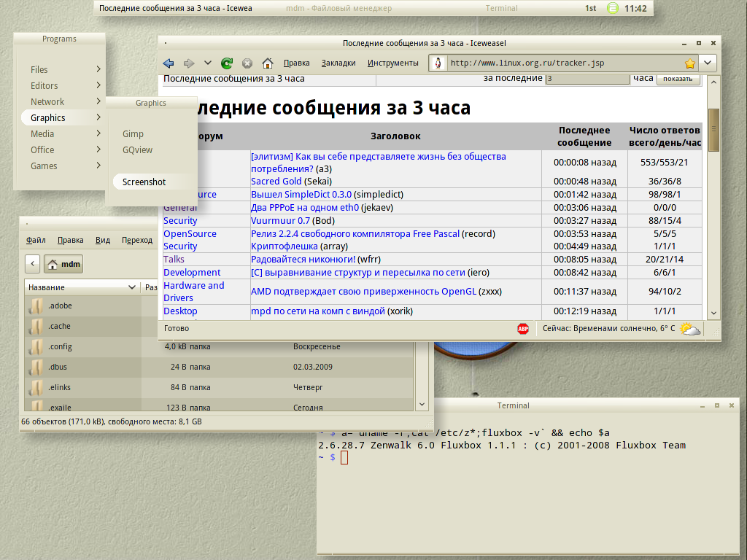Open the Desktop forum link
The image size is (747, 560).
[180, 311]
